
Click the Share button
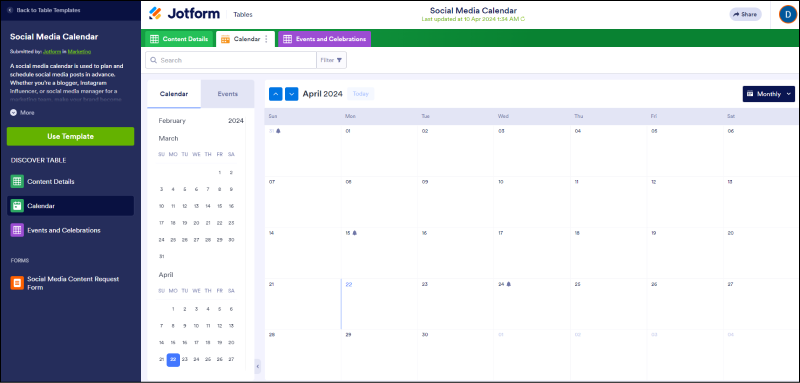[745, 14]
